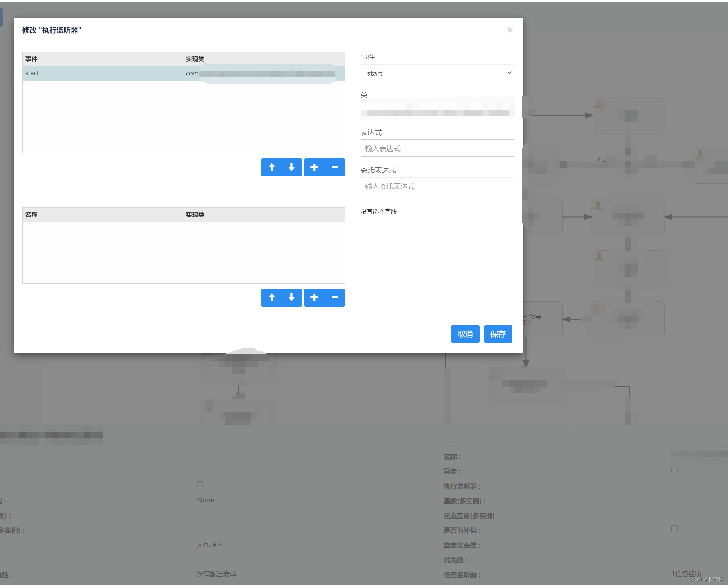Enable the 异步 checkbox
Screen dimensions: 728x585
[x=674, y=470]
